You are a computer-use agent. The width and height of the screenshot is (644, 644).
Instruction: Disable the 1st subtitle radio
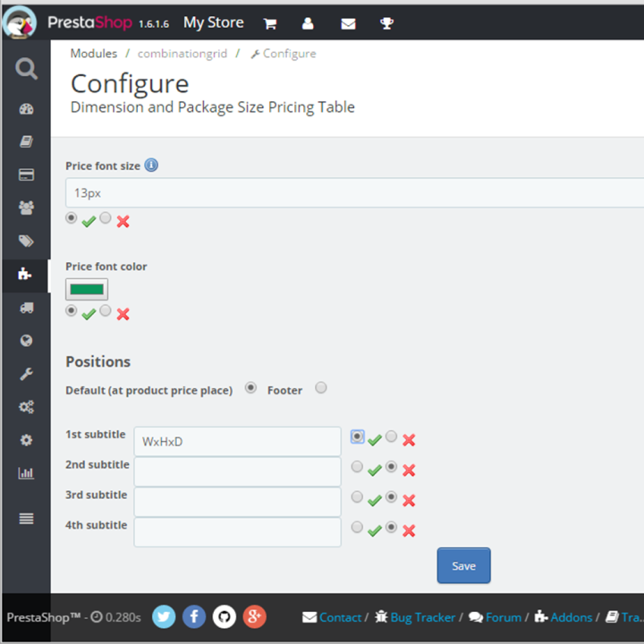(392, 436)
